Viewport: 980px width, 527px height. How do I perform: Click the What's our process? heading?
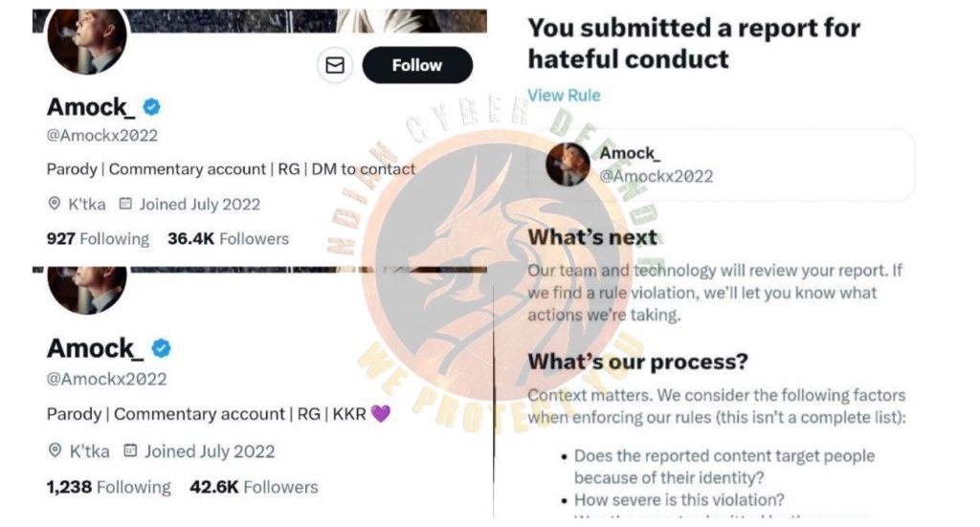point(638,362)
